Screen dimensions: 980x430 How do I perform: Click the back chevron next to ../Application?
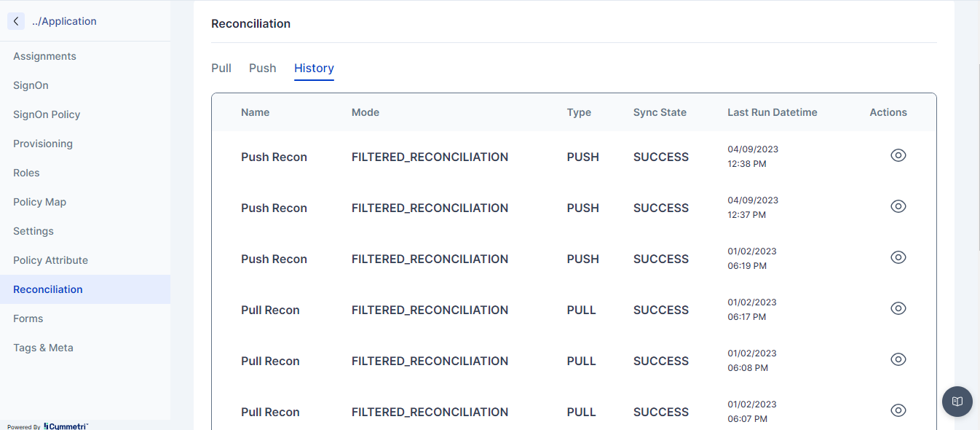click(16, 21)
